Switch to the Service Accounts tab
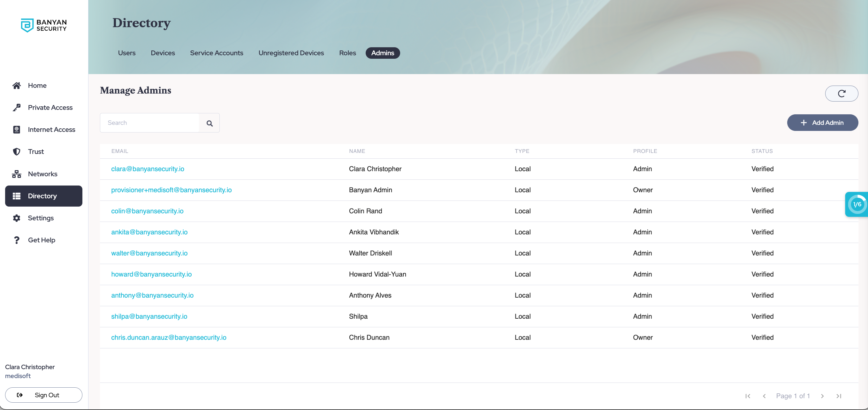868x410 pixels. [x=216, y=53]
